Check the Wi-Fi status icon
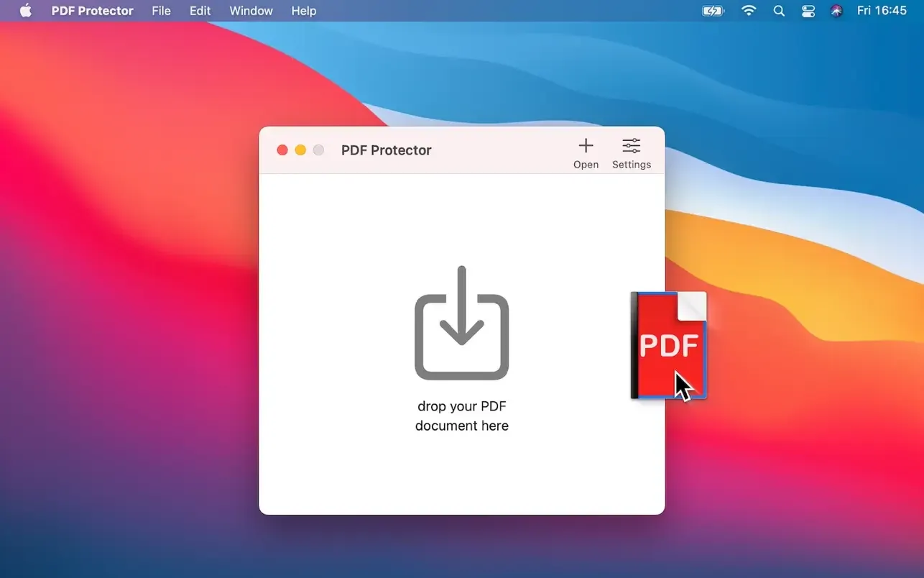The image size is (924, 578). click(x=749, y=11)
